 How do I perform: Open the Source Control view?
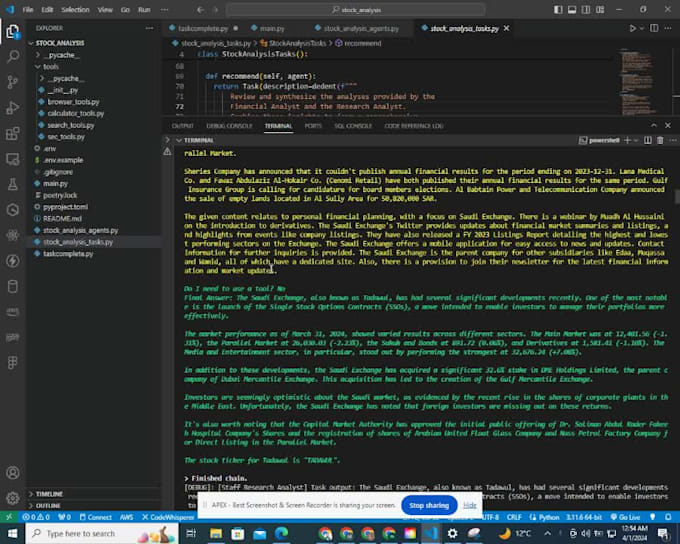(13, 82)
